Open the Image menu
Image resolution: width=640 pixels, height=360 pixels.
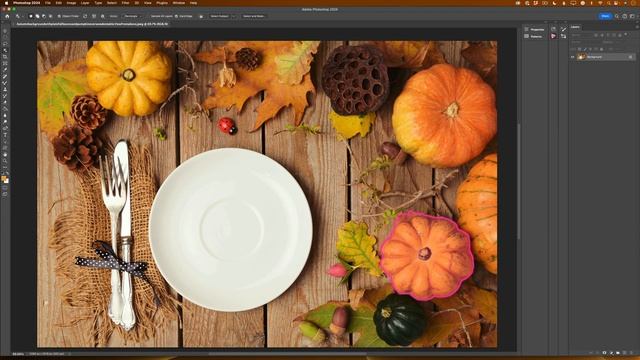(71, 3)
